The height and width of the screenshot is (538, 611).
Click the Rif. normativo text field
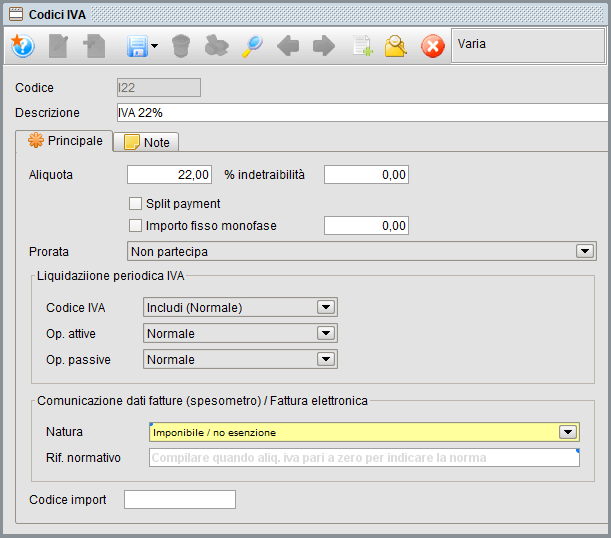pyautogui.click(x=364, y=458)
